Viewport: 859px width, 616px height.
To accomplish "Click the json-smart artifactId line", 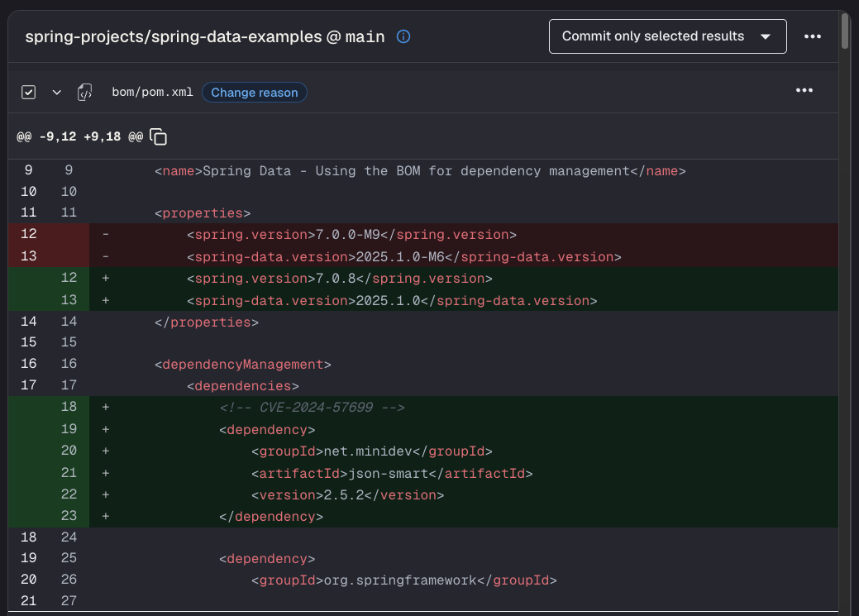I will [423, 473].
